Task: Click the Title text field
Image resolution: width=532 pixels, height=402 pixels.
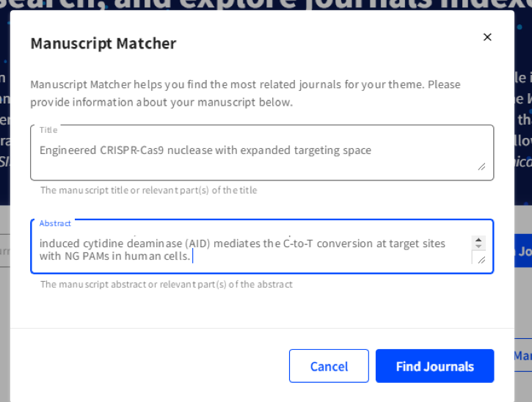Action: 249,151
